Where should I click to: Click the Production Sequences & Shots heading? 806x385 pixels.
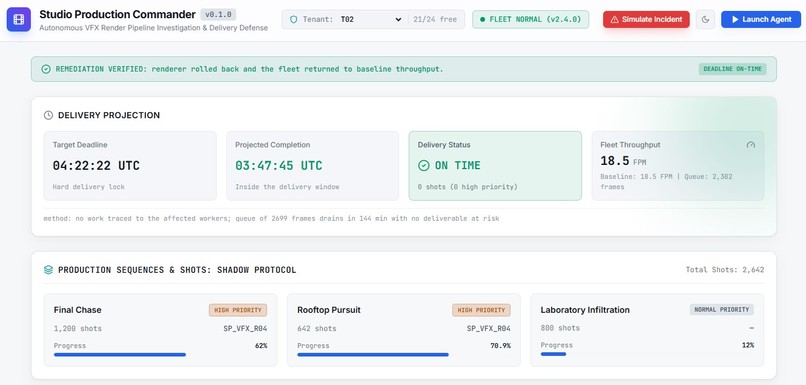(177, 270)
